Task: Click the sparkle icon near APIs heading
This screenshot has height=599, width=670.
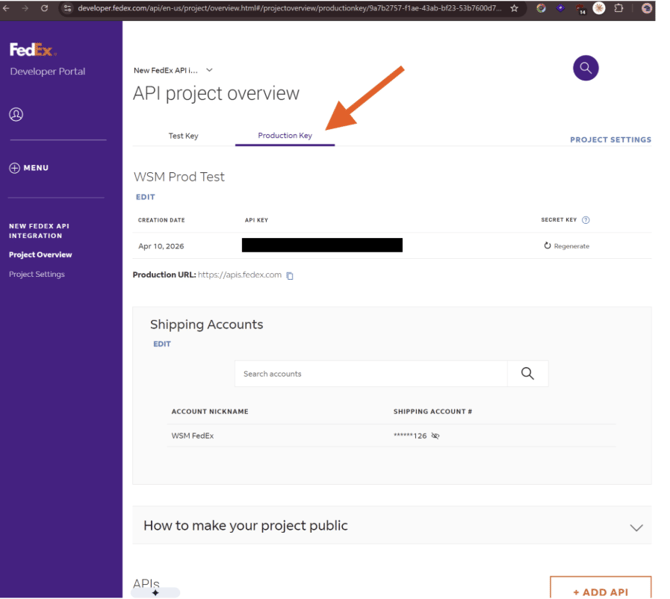Action: (156, 593)
